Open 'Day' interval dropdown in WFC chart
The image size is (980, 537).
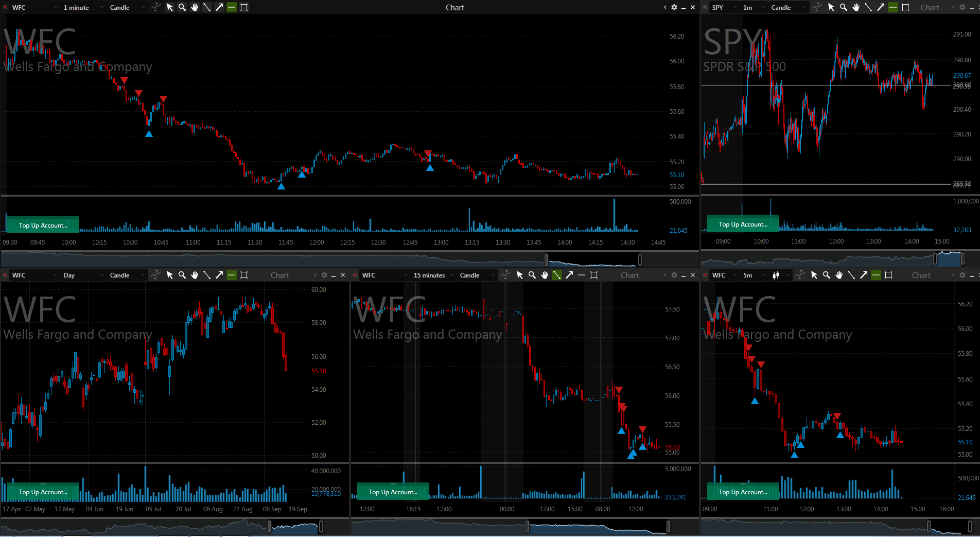pos(83,275)
